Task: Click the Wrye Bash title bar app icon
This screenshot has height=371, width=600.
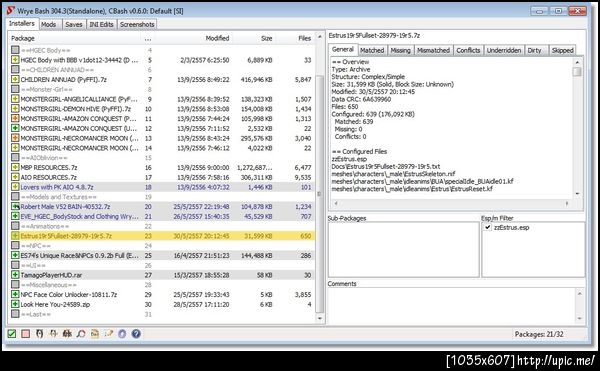Action: pyautogui.click(x=11, y=11)
